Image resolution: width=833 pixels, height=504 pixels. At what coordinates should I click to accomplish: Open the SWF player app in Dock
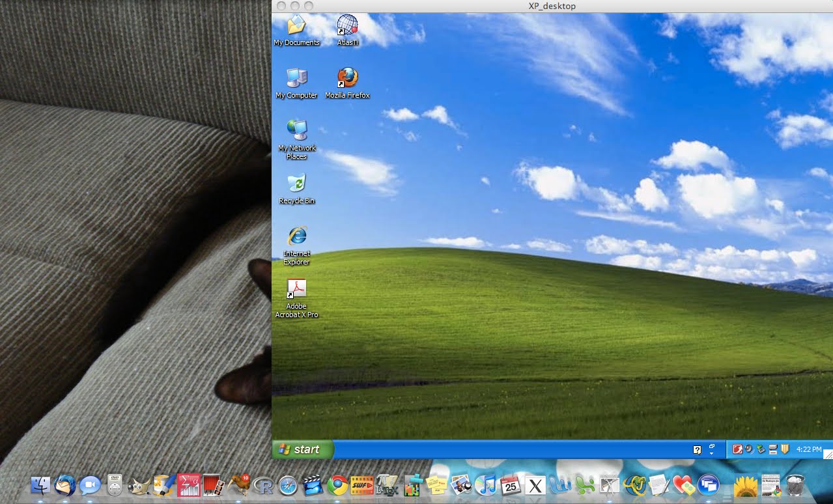coord(362,485)
